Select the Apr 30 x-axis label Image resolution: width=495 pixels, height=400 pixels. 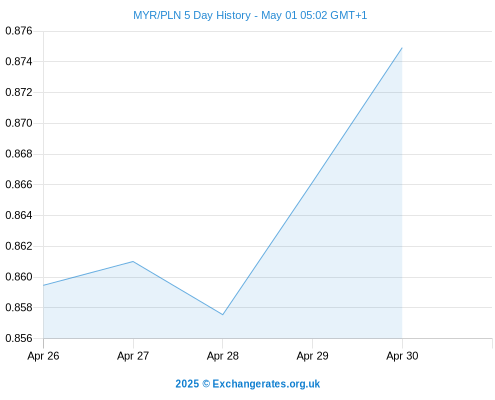402,356
